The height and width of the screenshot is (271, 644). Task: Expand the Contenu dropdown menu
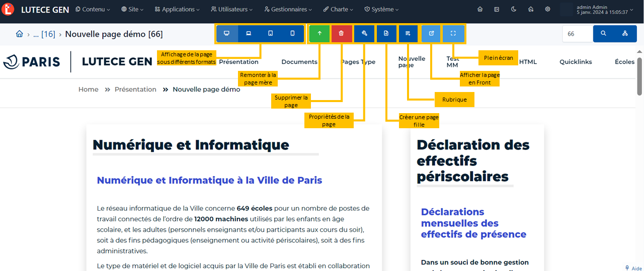(94, 9)
